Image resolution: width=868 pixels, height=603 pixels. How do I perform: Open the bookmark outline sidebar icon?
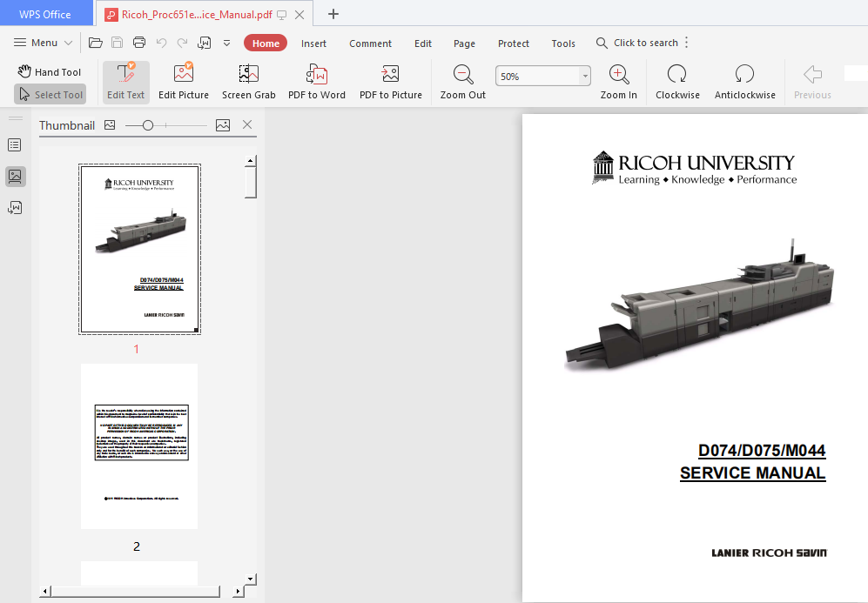coord(15,145)
